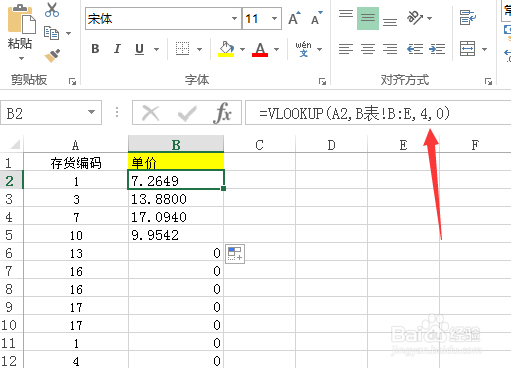Increase indent
The width and height of the screenshot is (511, 368).
437,49
